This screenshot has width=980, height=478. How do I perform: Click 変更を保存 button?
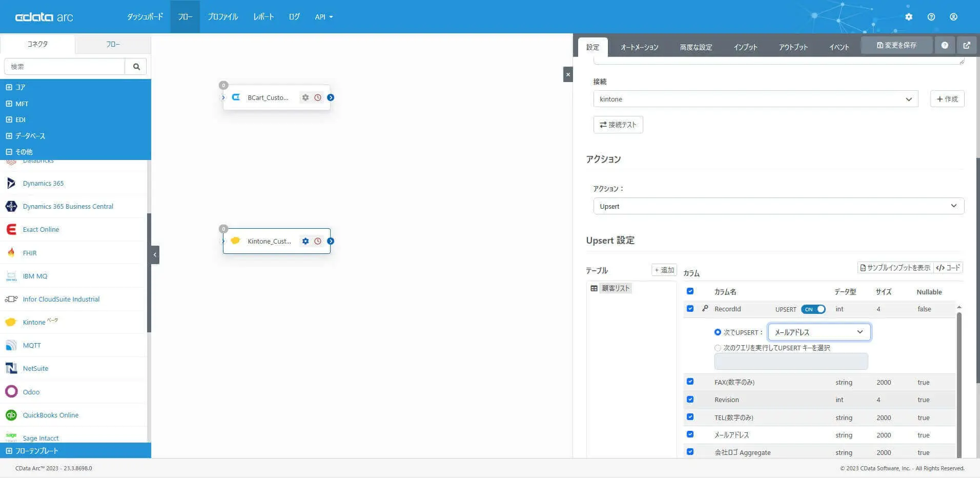coord(896,45)
